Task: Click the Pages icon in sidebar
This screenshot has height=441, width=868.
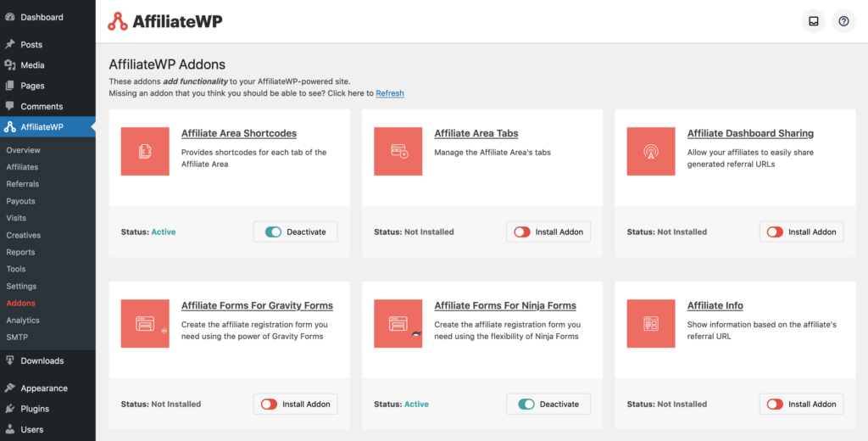Action: [9, 86]
